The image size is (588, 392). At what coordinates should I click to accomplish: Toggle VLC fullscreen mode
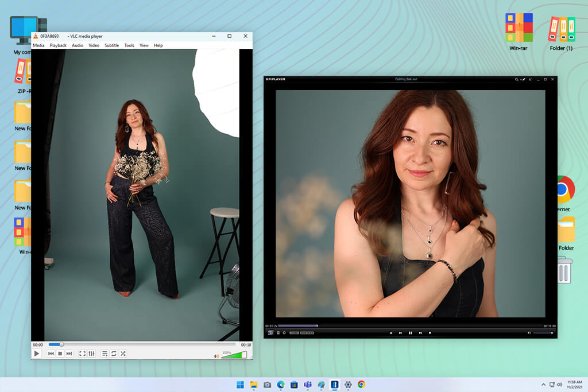coord(82,354)
